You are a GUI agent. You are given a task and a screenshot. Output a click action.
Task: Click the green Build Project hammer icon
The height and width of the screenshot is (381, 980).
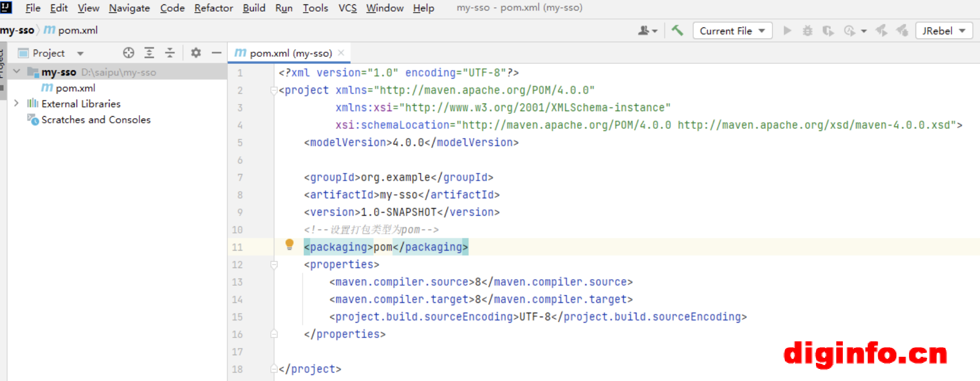pos(677,31)
